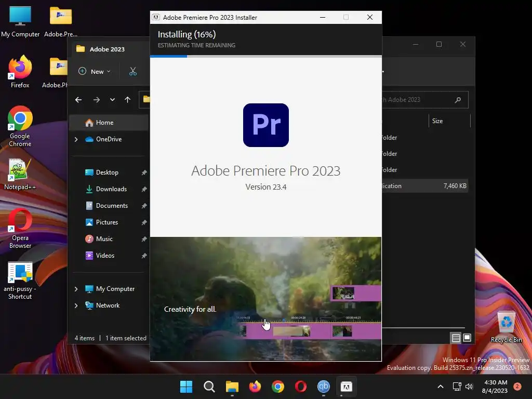Launch Firefox from the taskbar

point(255,387)
